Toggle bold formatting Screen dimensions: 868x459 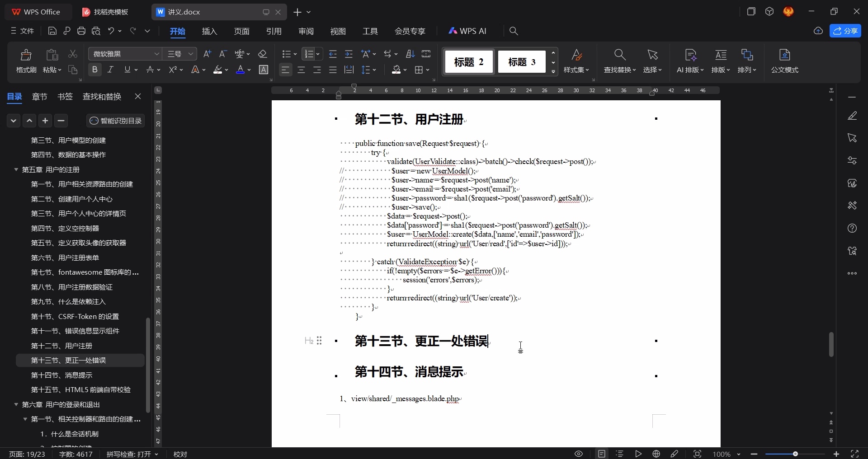tap(94, 70)
